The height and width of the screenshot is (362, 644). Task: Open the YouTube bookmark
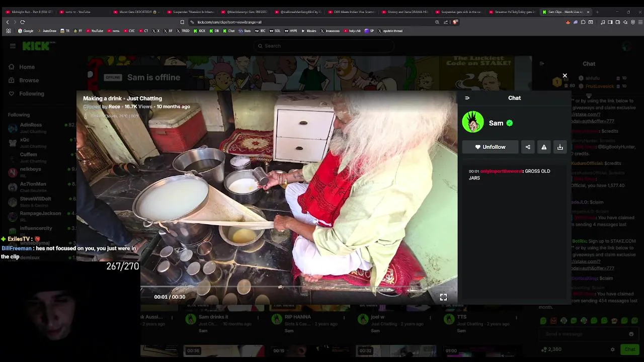tap(94, 31)
